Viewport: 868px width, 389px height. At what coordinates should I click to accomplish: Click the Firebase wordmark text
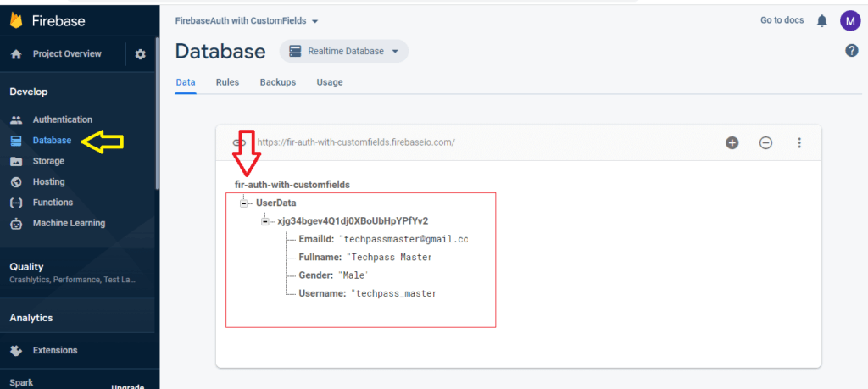[x=58, y=21]
